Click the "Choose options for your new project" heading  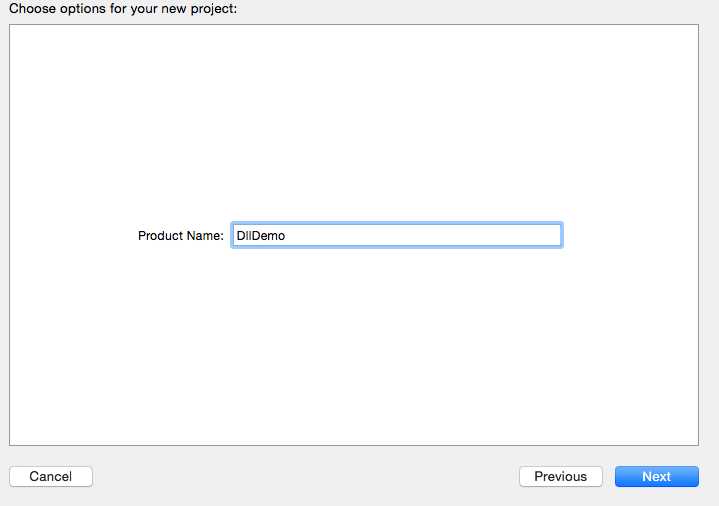[x=123, y=9]
